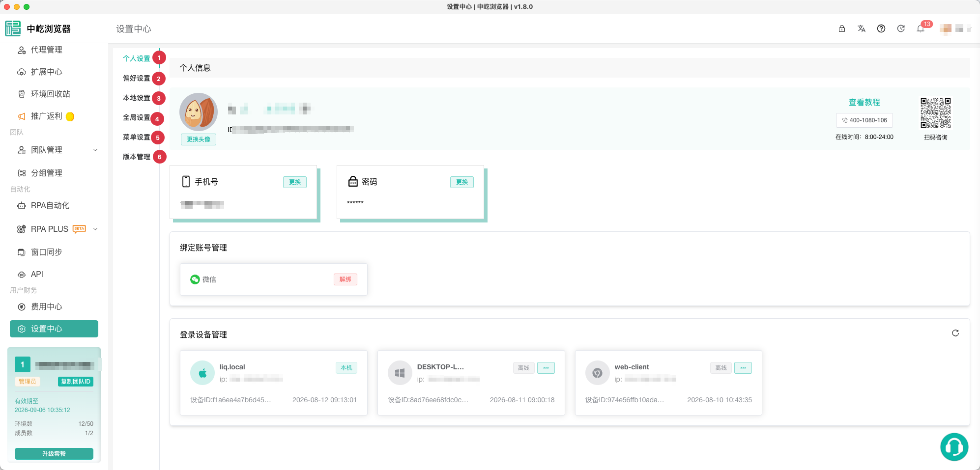The height and width of the screenshot is (470, 980).
Task: Click the 复制团队ID button
Action: click(76, 382)
